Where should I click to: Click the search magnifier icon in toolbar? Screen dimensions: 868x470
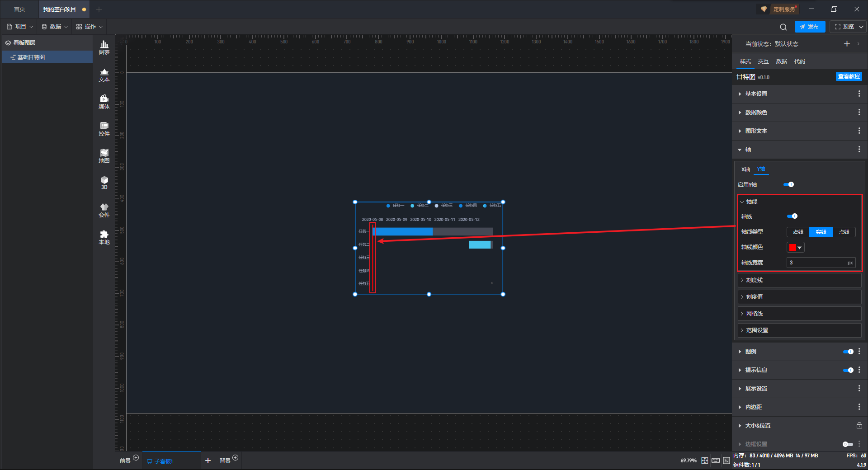pyautogui.click(x=783, y=27)
